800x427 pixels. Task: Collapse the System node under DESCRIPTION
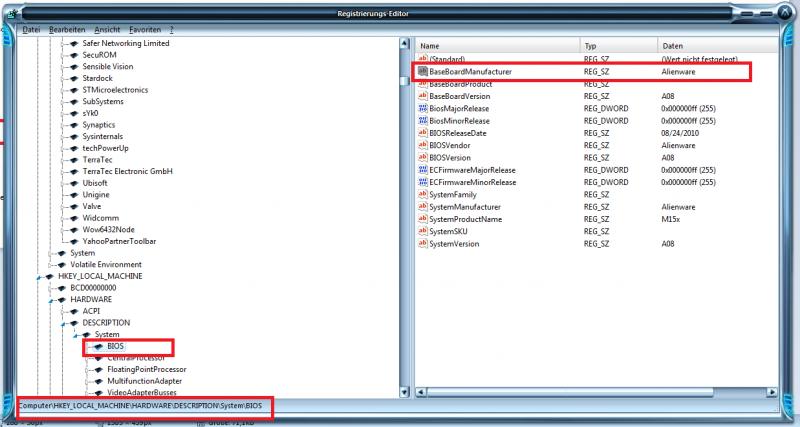(x=76, y=335)
